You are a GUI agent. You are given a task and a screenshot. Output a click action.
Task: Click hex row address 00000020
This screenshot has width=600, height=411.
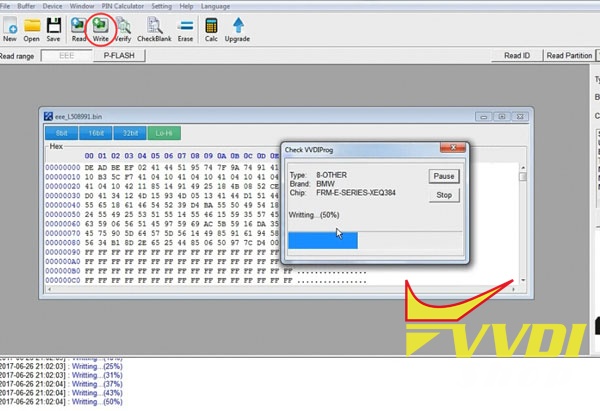63,186
